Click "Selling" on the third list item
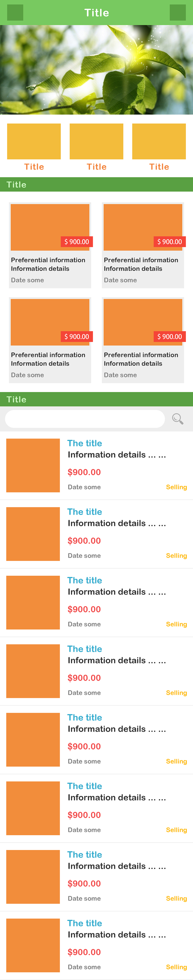193x980 pixels. point(176,624)
